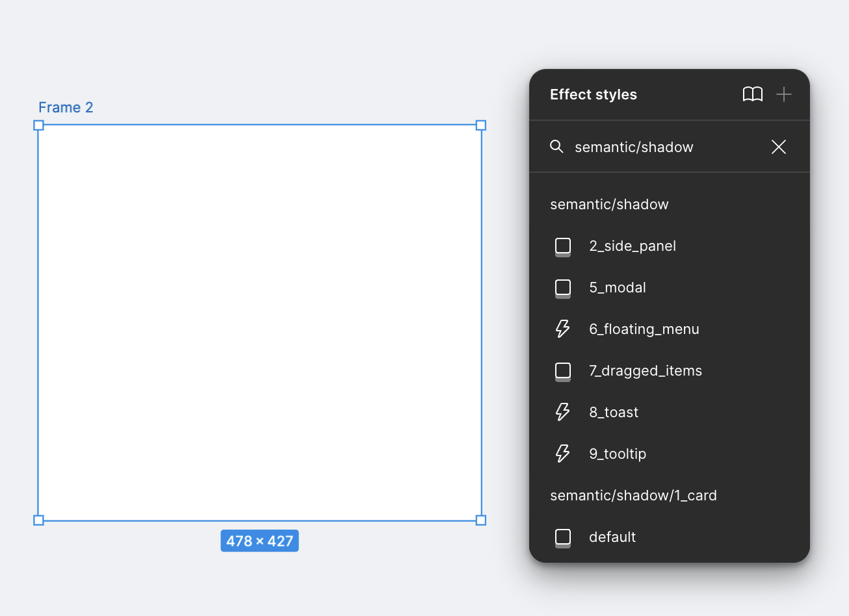Click the shadow thumbnail beside 2_side_panel
Image resolution: width=849 pixels, height=616 pixels.
[562, 246]
